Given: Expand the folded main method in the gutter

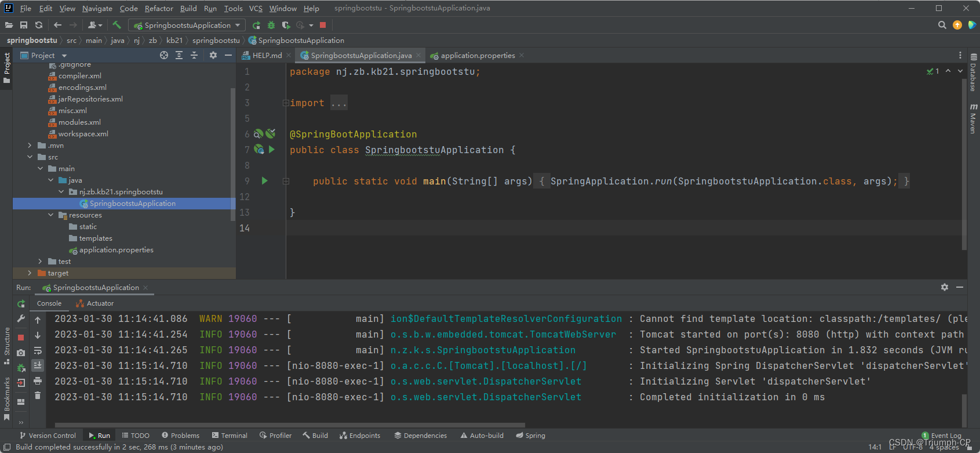Looking at the screenshot, I should pyautogui.click(x=286, y=181).
